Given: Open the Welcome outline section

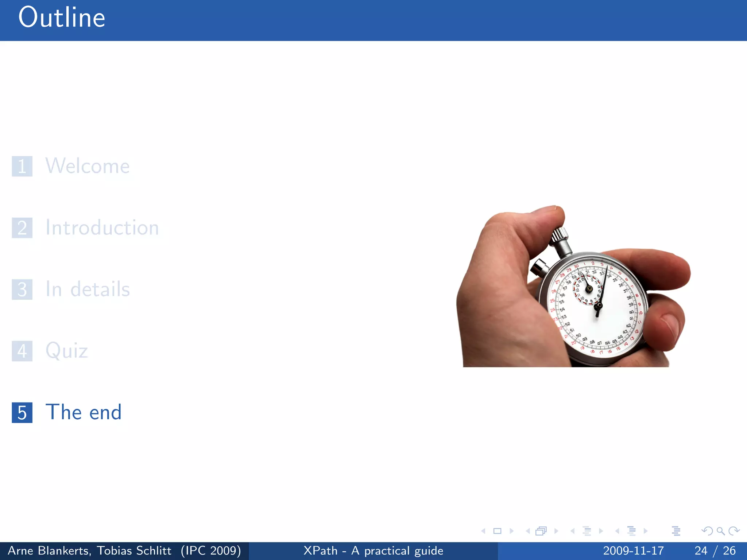Looking at the screenshot, I should coord(87,166).
